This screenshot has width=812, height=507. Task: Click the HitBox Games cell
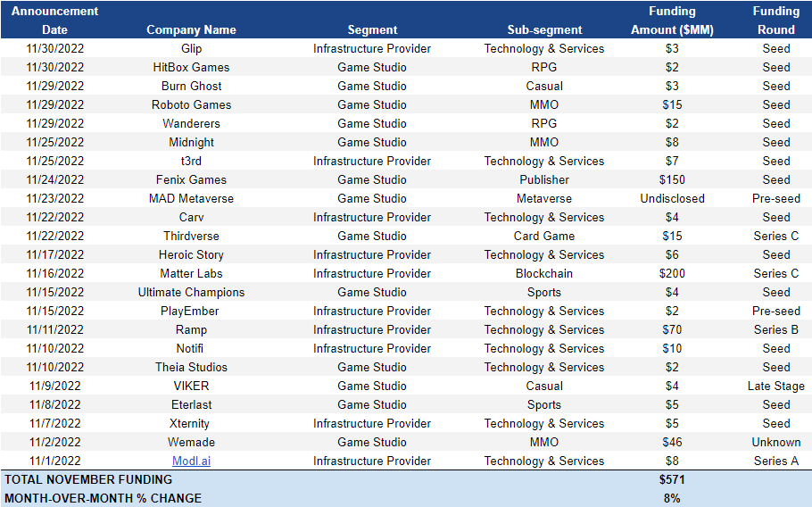click(191, 67)
